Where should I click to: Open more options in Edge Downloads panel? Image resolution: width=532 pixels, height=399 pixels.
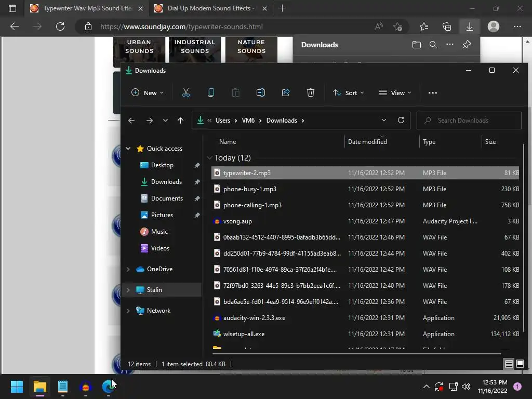[449, 44]
